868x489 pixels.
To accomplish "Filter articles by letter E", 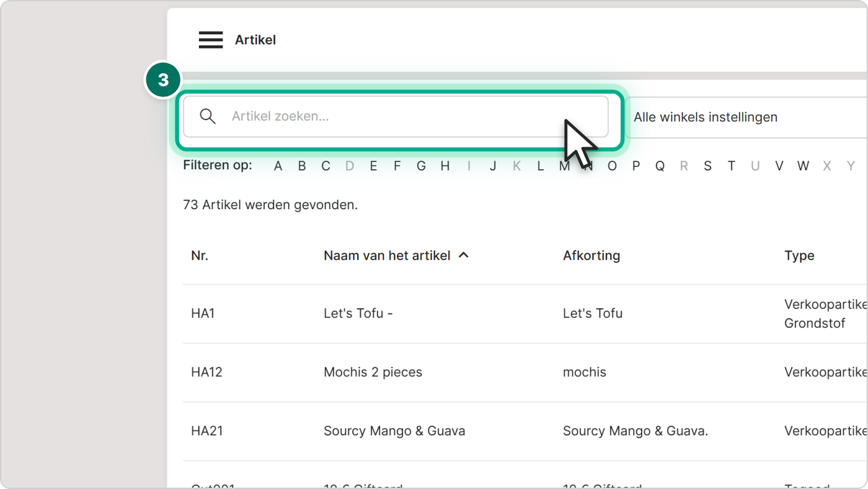I will pos(373,166).
